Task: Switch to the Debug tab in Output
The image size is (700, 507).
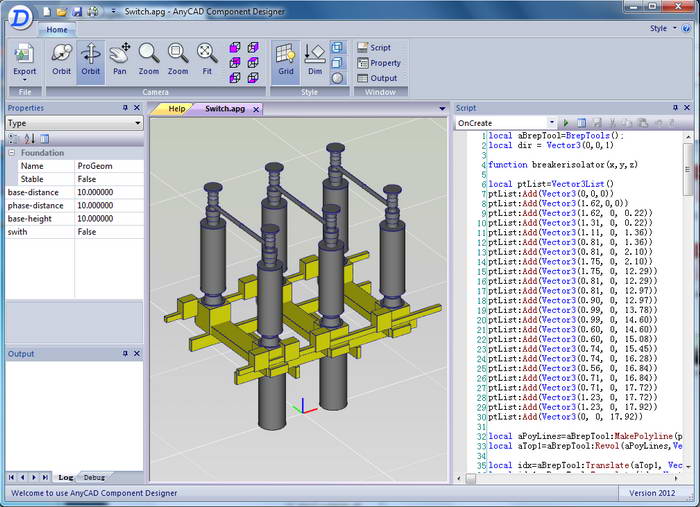Action: [94, 478]
